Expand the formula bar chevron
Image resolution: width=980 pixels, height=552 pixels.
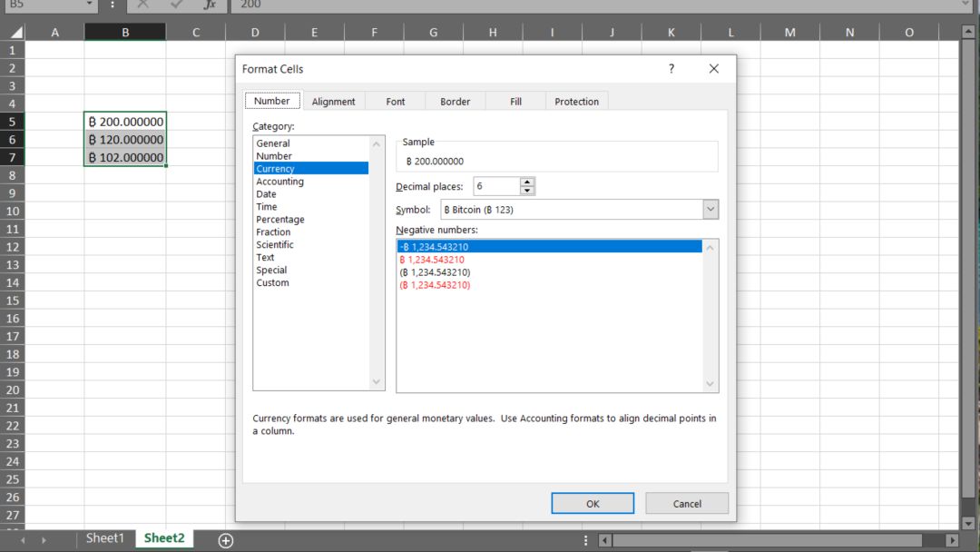pos(965,5)
